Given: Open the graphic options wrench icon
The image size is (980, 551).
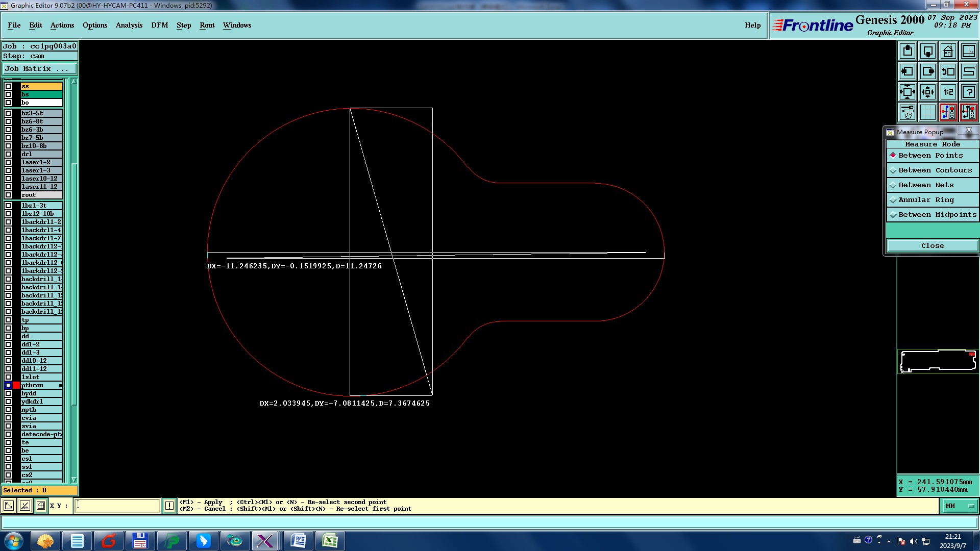Looking at the screenshot, I should [907, 112].
